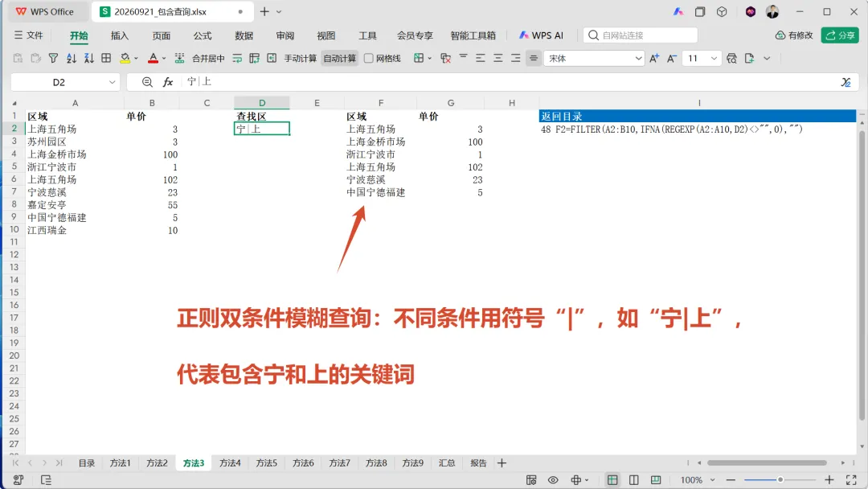The width and height of the screenshot is (868, 489).
Task: Toggle the 网格线 gridlines checkbox
Action: tap(369, 58)
